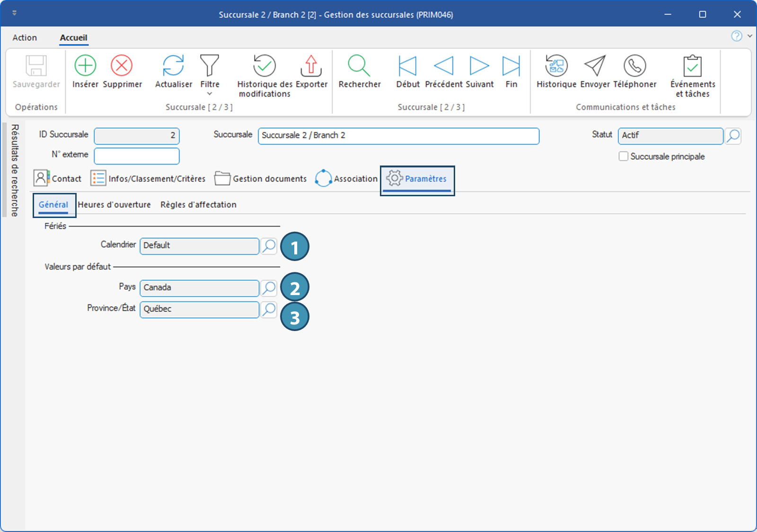Refresh the record with Actualiser
Viewport: 757px width, 532px height.
click(173, 66)
